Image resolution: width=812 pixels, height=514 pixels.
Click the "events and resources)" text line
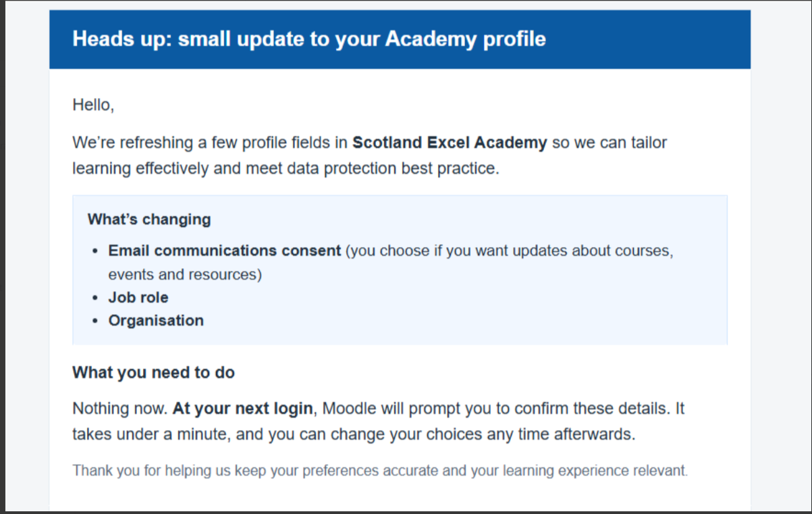coord(185,275)
